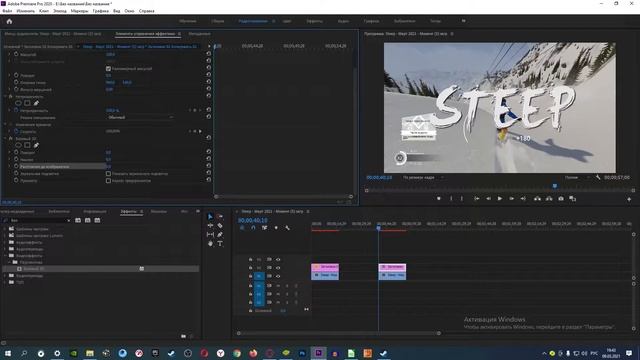Select the Slip tool
The image size is (640, 360).
coord(210,234)
